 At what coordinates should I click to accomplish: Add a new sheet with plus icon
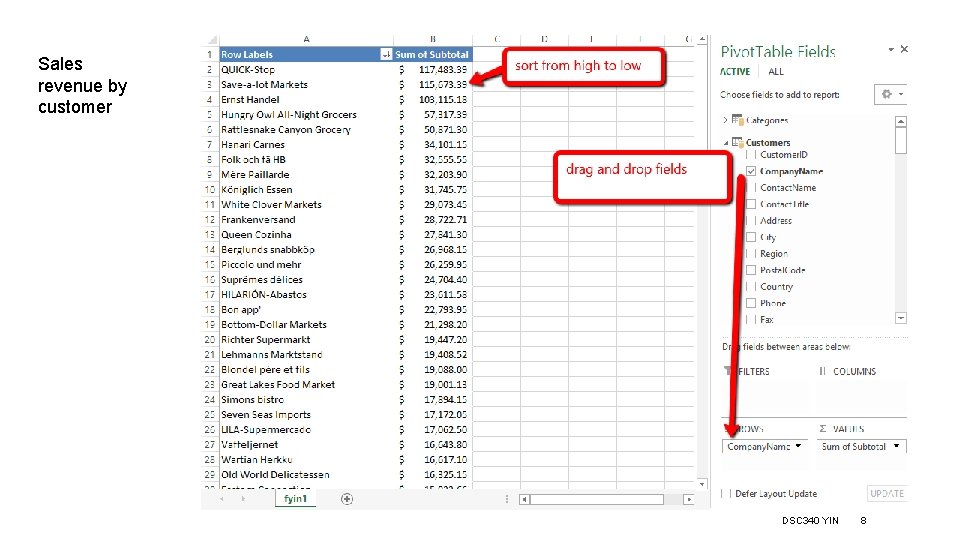[x=347, y=499]
